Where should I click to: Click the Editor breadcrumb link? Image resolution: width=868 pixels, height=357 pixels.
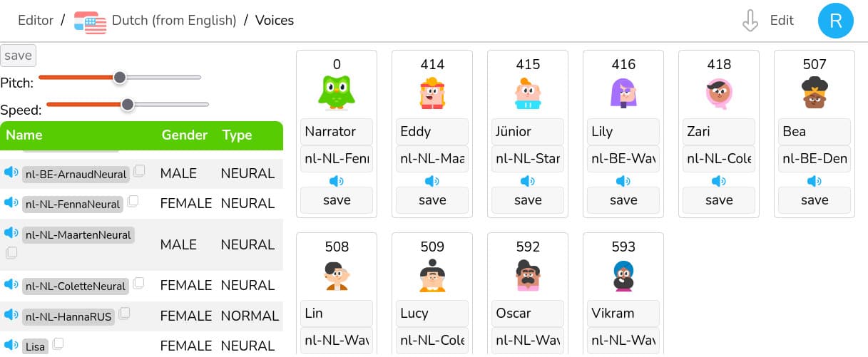[x=36, y=21]
